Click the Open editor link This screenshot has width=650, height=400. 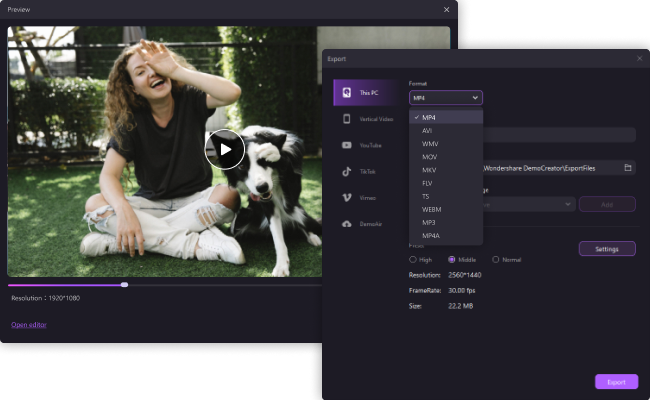pyautogui.click(x=29, y=325)
